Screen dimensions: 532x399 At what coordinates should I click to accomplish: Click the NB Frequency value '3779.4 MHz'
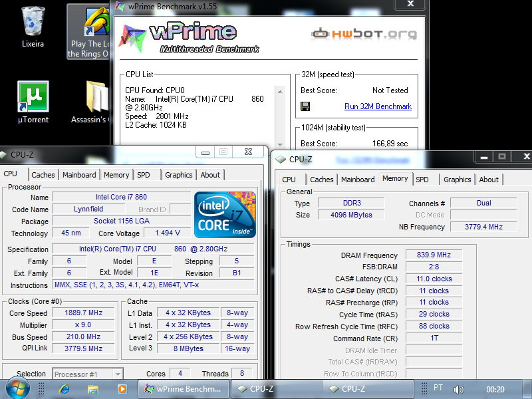(x=484, y=227)
